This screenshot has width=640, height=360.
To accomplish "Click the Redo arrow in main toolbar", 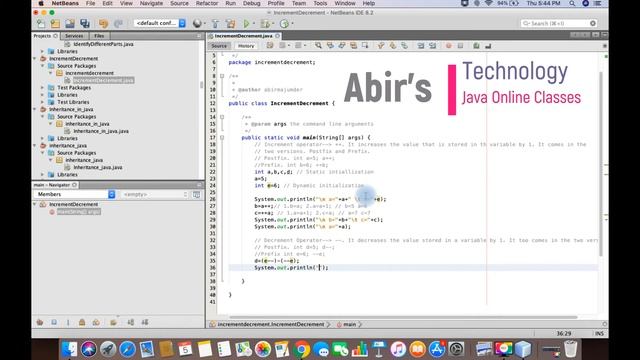I will (118, 24).
